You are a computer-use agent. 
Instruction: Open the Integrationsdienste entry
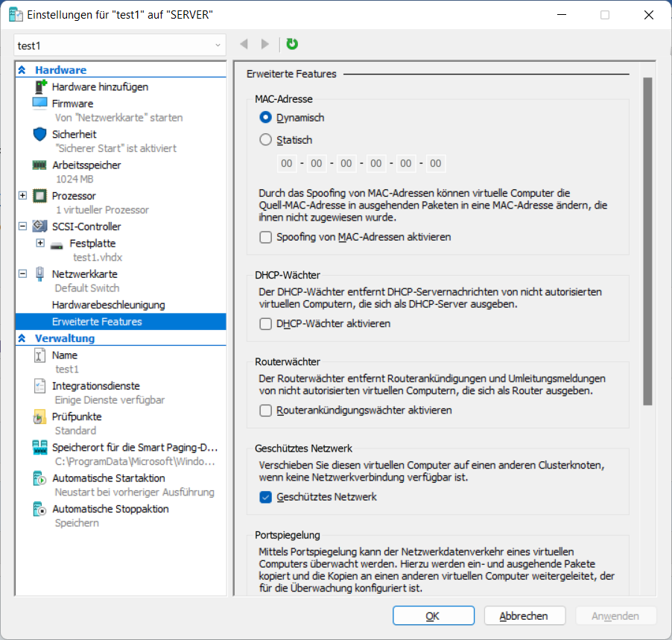click(96, 386)
